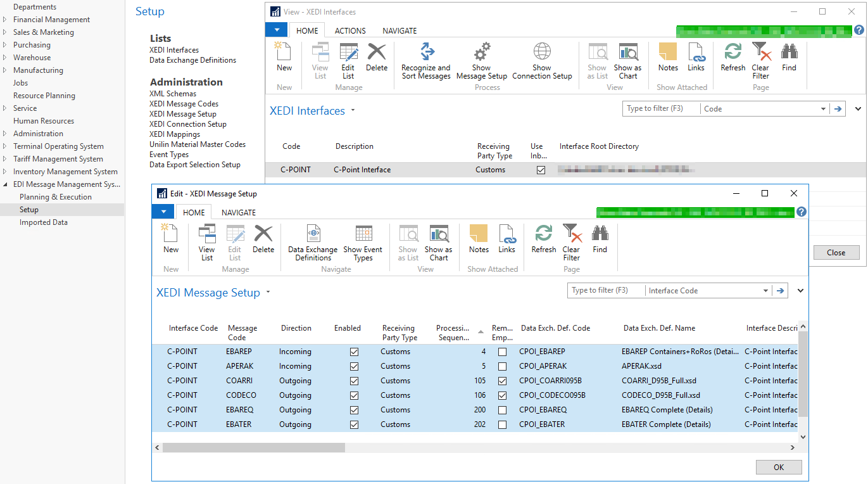
Task: Open blue application menu in XEDI Interfaces
Action: [x=277, y=30]
